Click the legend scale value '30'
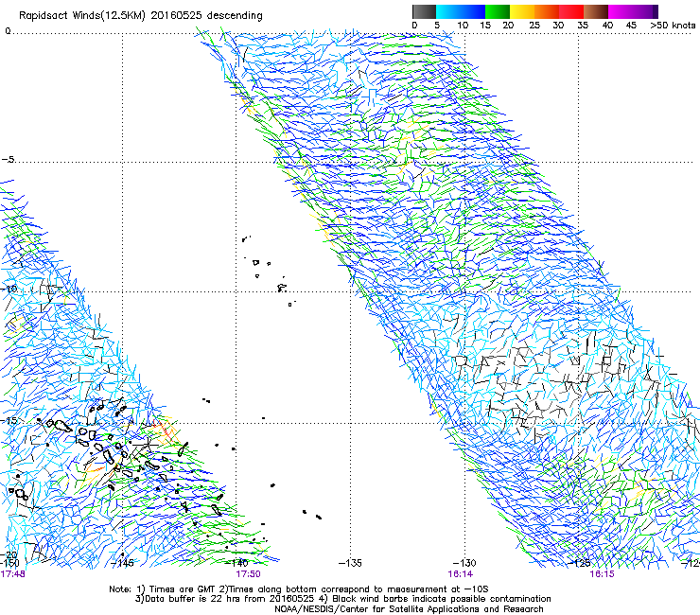Image resolution: width=700 pixels, height=615 pixels. pyautogui.click(x=558, y=26)
